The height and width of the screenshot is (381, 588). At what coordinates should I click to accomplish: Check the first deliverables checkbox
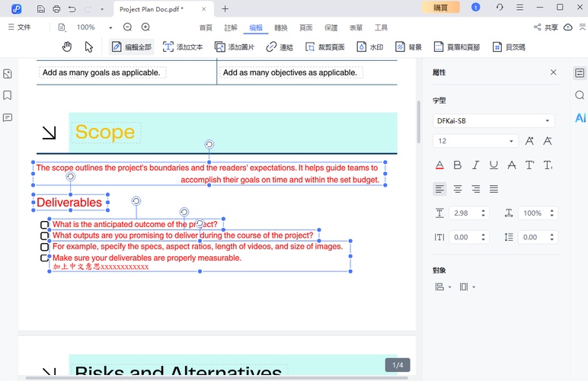pyautogui.click(x=45, y=225)
